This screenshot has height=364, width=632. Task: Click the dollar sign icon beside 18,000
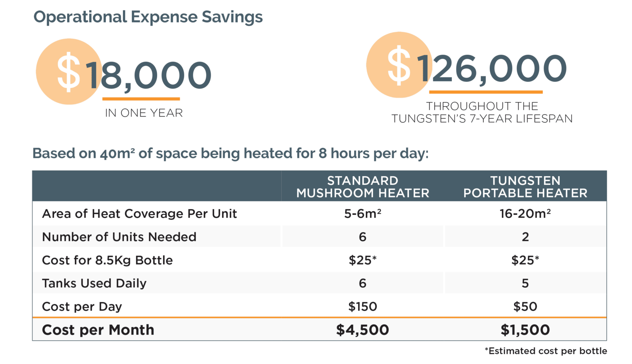point(69,72)
